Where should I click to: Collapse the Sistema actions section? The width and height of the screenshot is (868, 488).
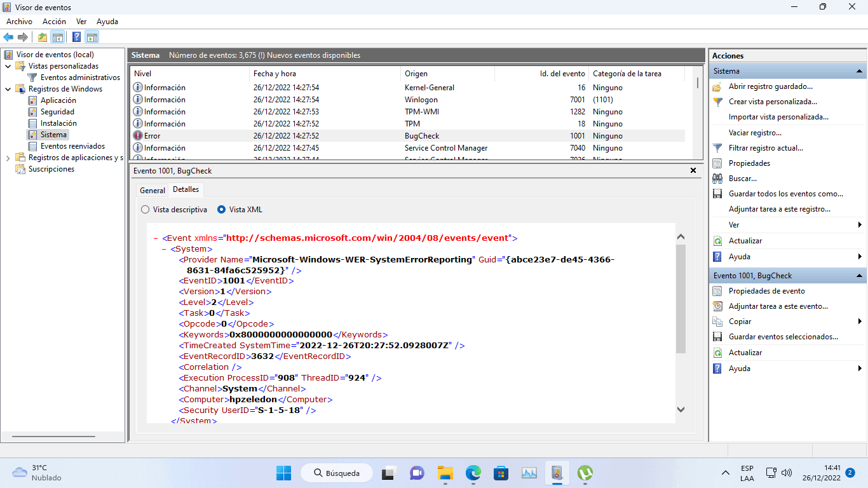[859, 71]
